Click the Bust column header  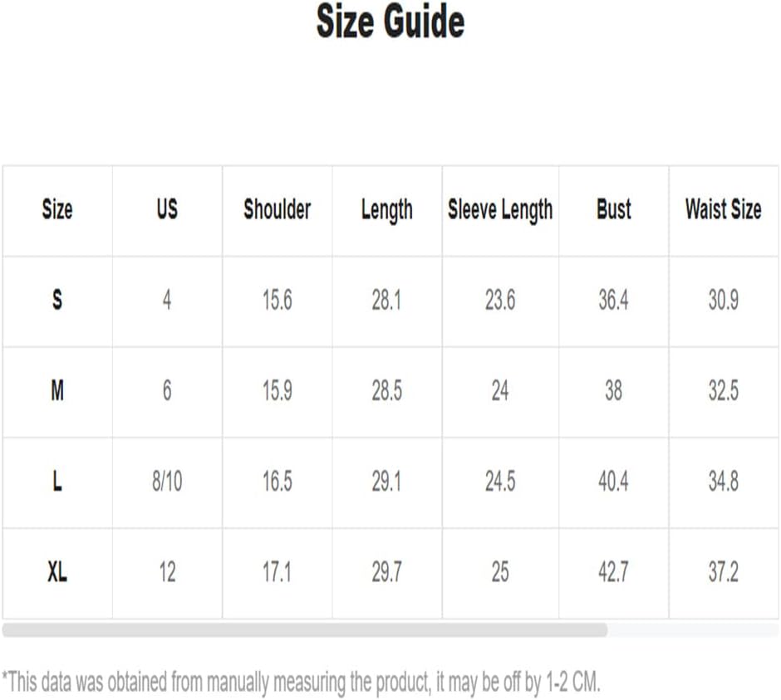(x=614, y=209)
